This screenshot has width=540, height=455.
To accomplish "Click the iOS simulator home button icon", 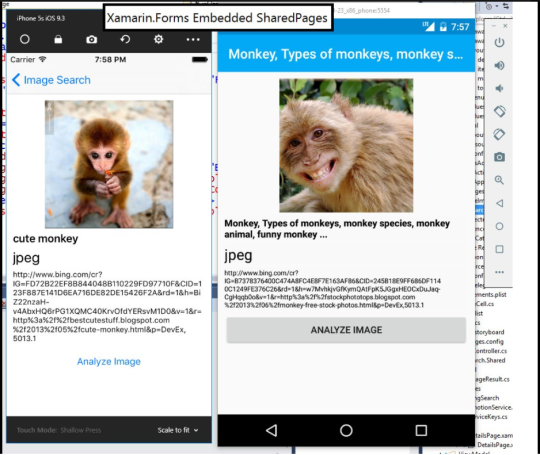I will [25, 39].
